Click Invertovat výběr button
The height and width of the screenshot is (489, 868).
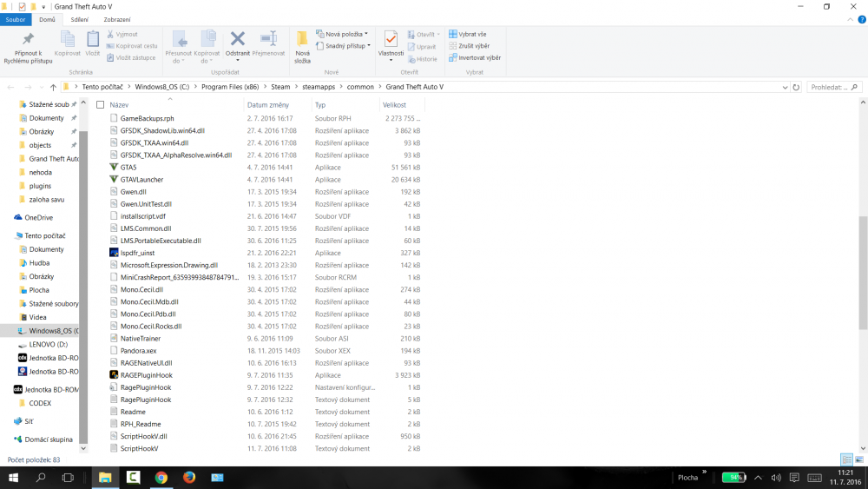pos(475,57)
